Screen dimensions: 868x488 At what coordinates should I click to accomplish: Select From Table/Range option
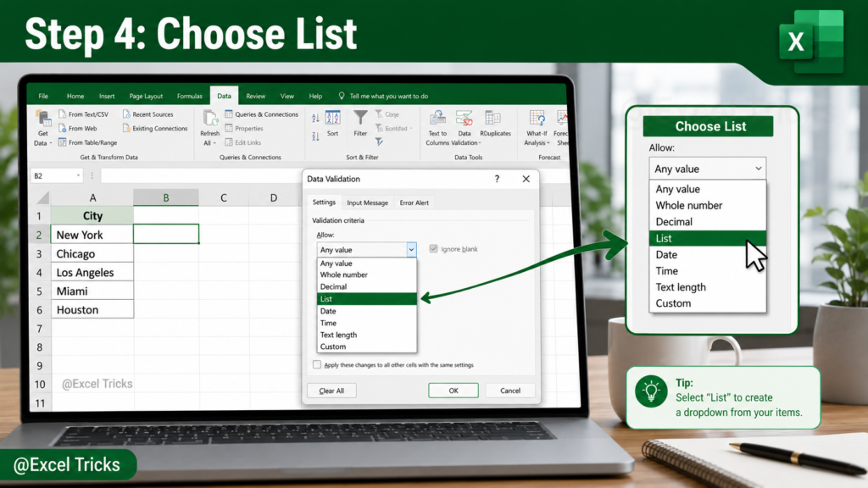[87, 142]
